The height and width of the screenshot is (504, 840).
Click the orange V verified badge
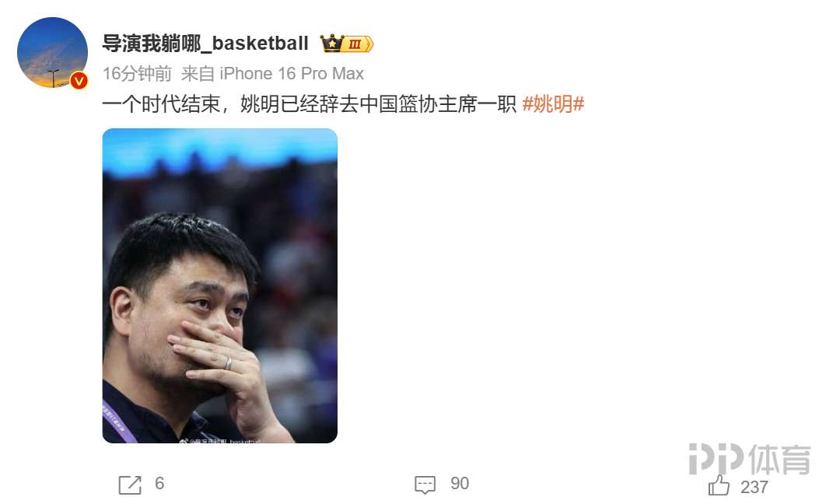(x=79, y=80)
